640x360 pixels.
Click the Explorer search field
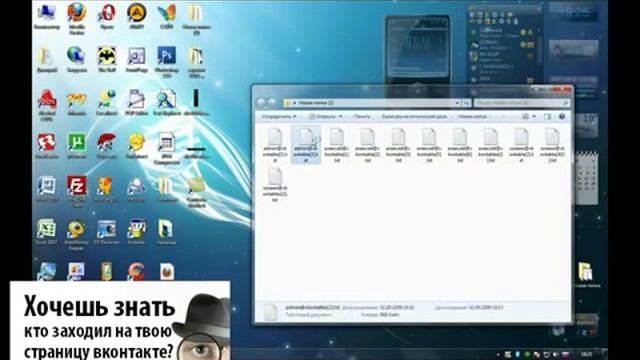[522, 103]
